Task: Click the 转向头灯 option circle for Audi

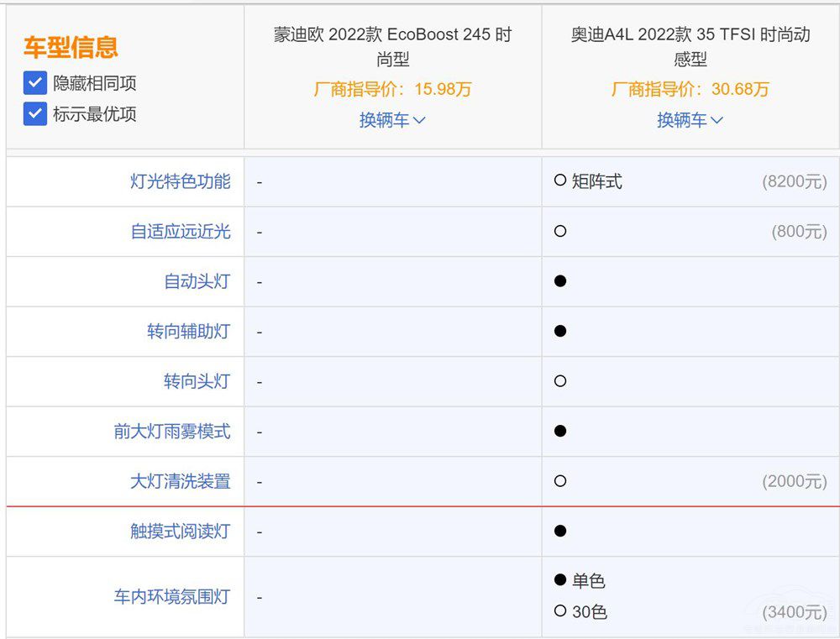Action: coord(560,380)
